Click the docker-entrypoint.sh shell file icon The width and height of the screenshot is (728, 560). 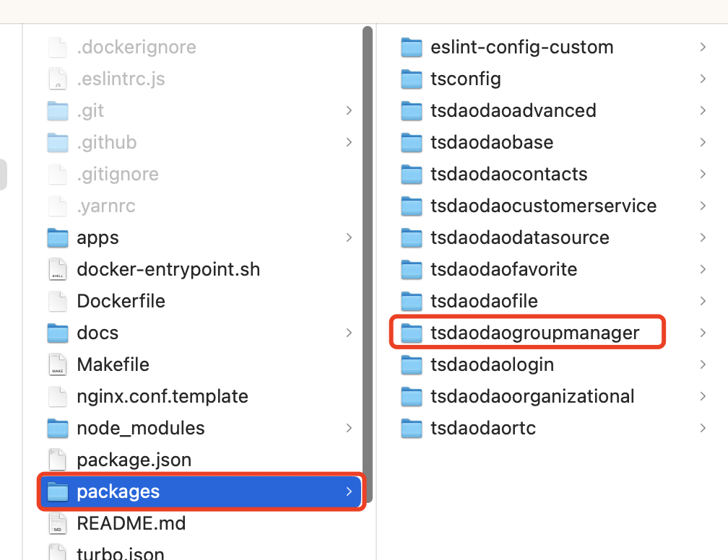[x=57, y=270]
